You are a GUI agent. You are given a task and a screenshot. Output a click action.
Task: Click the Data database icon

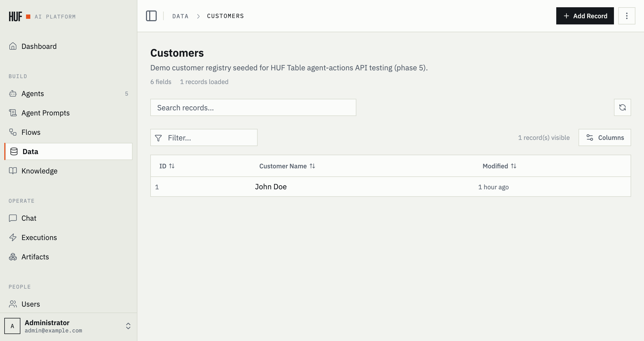point(14,151)
